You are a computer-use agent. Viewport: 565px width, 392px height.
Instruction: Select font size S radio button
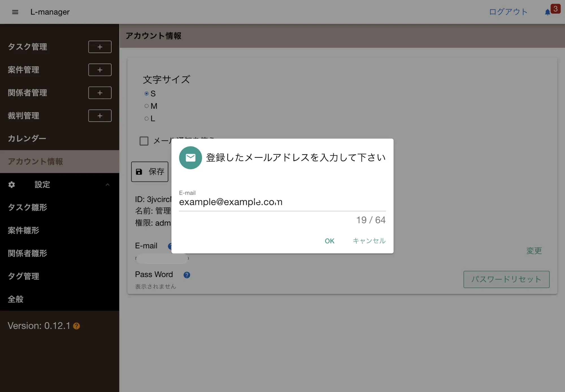tap(146, 93)
